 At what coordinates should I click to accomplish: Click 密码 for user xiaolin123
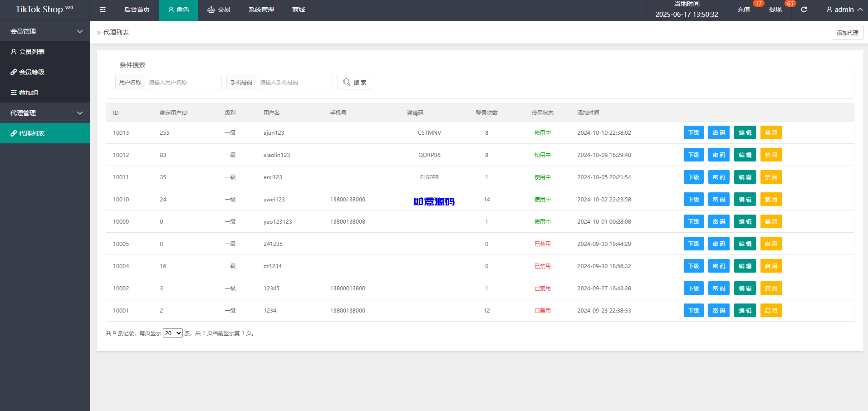719,155
